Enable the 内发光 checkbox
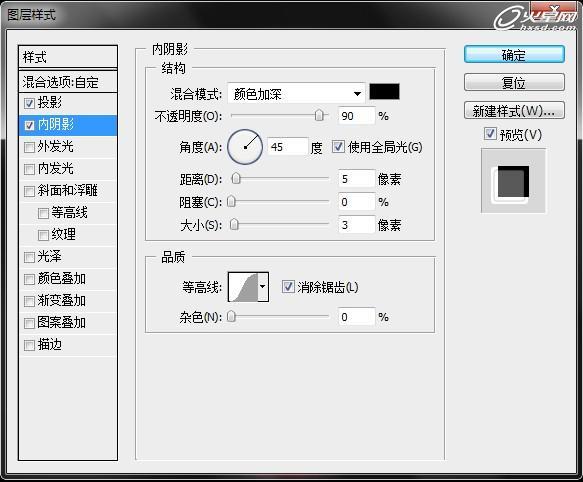This screenshot has width=583, height=482. 29,169
